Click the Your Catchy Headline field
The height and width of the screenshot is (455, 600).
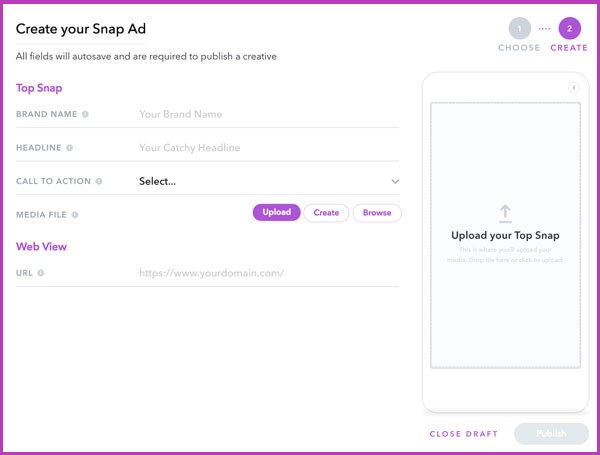point(265,148)
